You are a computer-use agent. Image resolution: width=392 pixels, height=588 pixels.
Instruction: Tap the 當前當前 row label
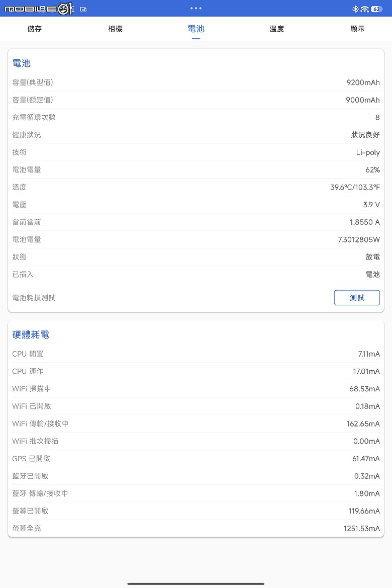[27, 222]
